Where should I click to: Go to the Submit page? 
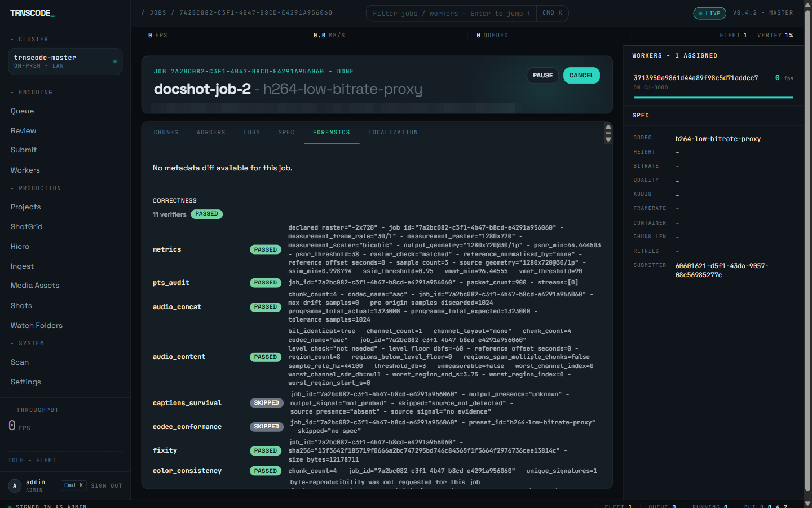click(24, 150)
